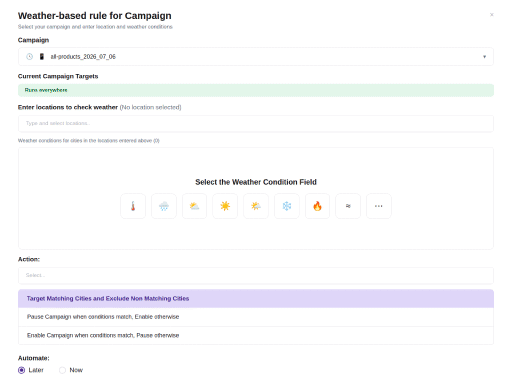Select the snowflake weather condition
This screenshot has height=384, width=512.
click(287, 206)
